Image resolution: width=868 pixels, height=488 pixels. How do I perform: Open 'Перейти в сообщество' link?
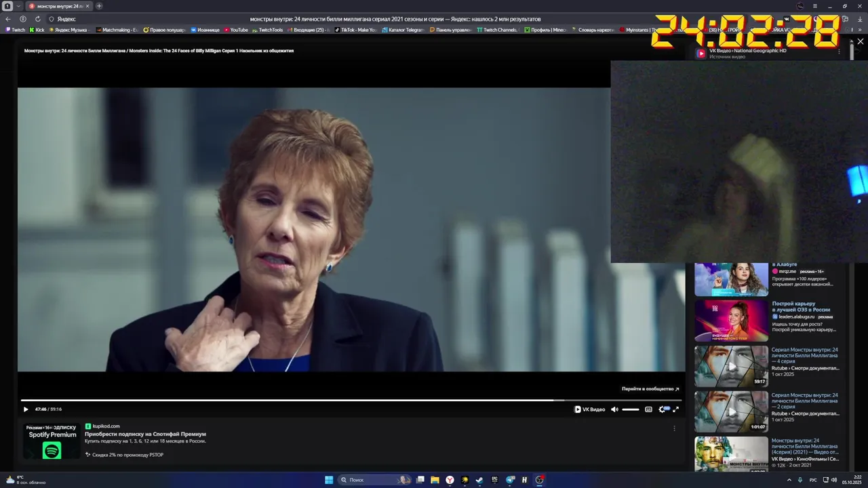pyautogui.click(x=650, y=389)
